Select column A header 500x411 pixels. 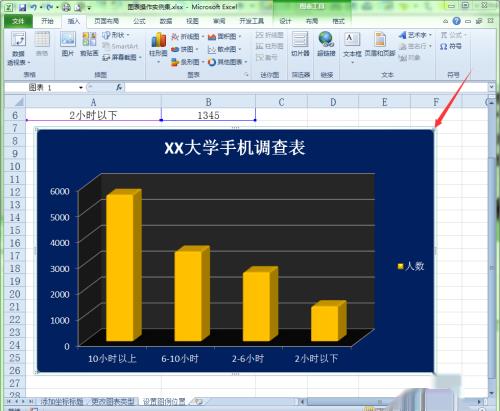point(93,102)
